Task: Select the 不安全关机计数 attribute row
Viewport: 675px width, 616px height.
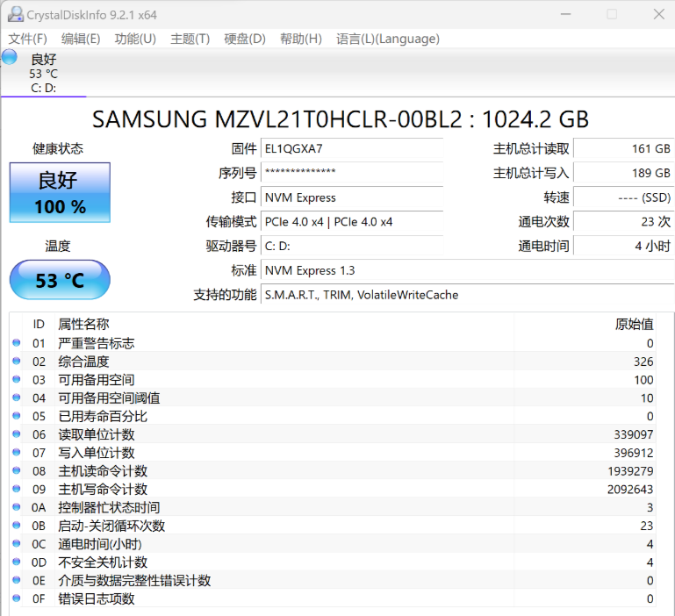Action: click(x=333, y=562)
